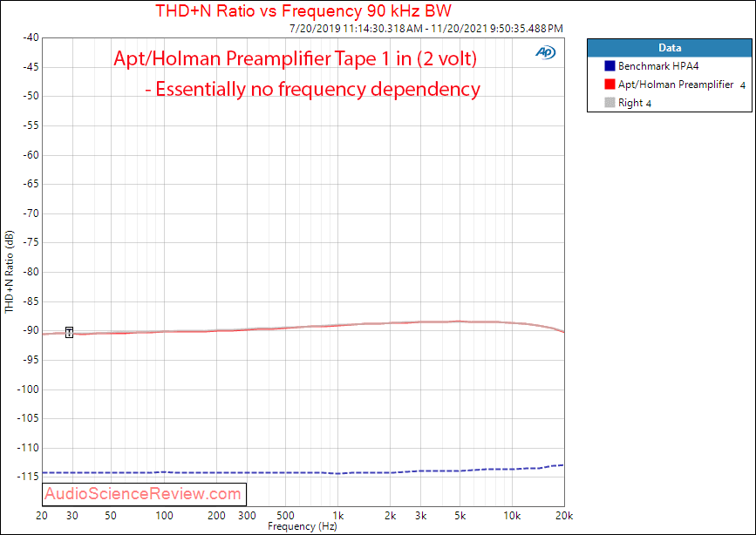Click the Frequency (Hz) axis label
This screenshot has width=756, height=535.
point(303,526)
